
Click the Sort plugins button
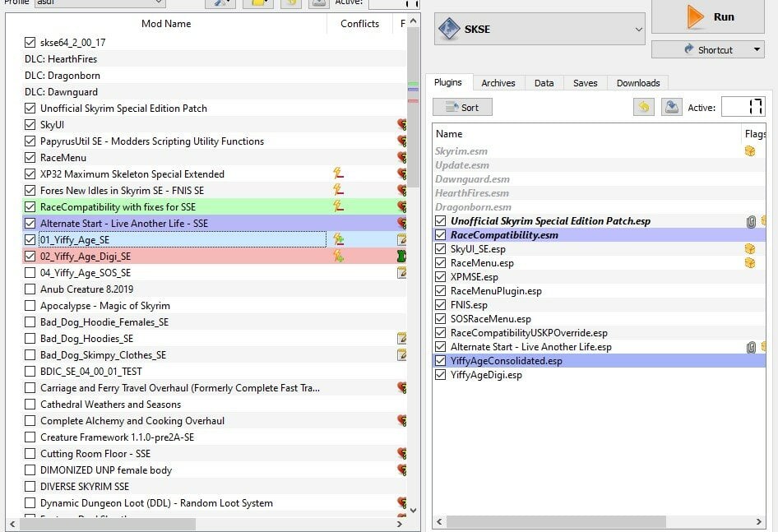tap(462, 107)
